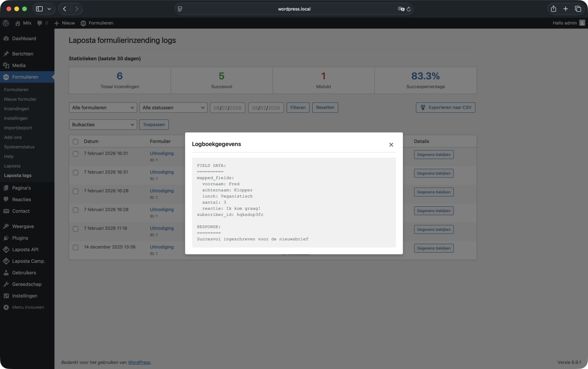Open Inzendingen in Formulieren submenu
The image size is (588, 369).
pos(16,109)
